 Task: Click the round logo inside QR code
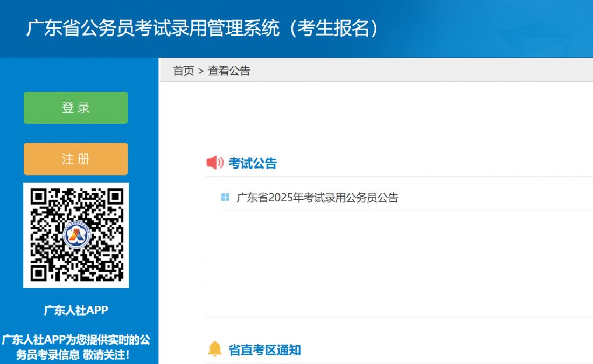click(x=76, y=235)
